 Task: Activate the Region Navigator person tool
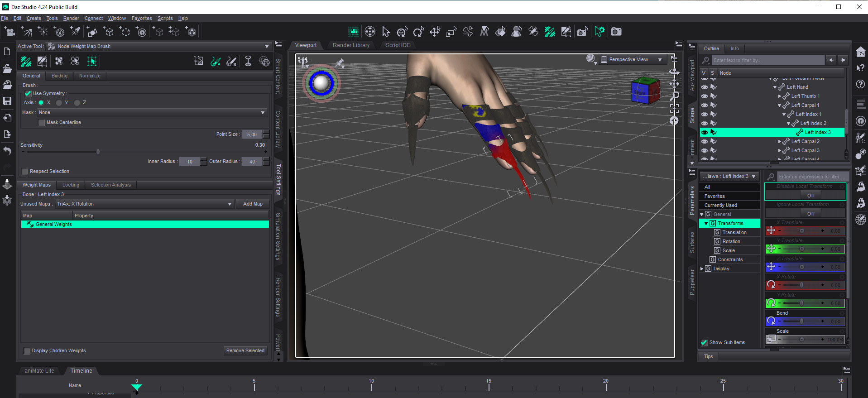[517, 32]
